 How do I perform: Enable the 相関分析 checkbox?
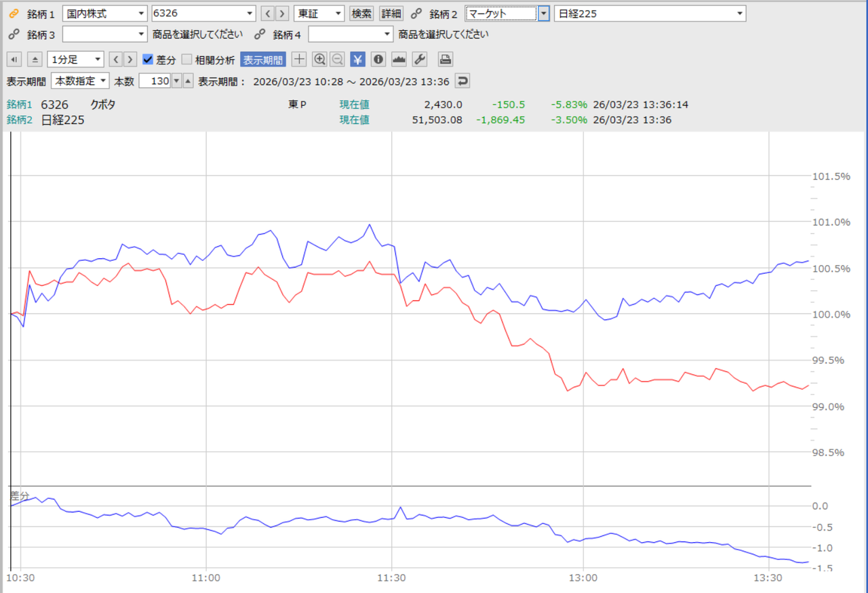point(187,60)
